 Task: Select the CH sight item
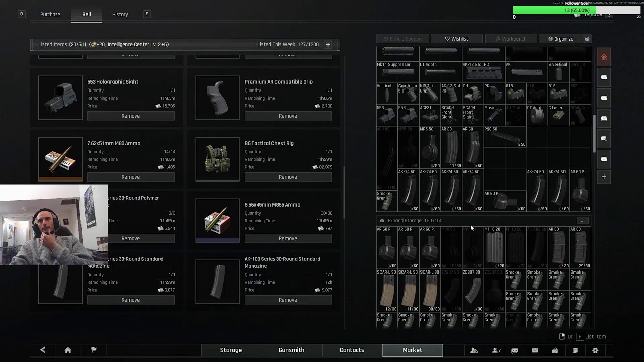click(472, 94)
